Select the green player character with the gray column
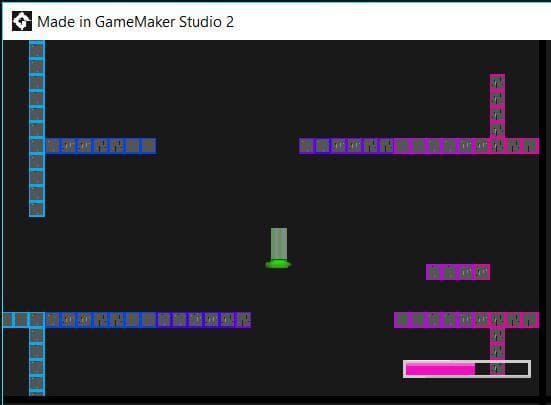This screenshot has width=551, height=405. [278, 248]
